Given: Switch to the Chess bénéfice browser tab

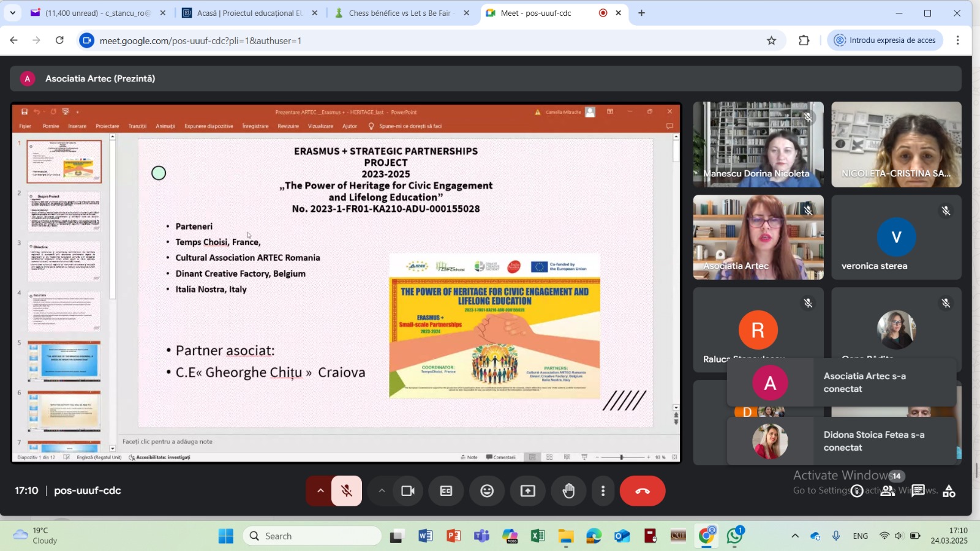Looking at the screenshot, I should [x=399, y=13].
